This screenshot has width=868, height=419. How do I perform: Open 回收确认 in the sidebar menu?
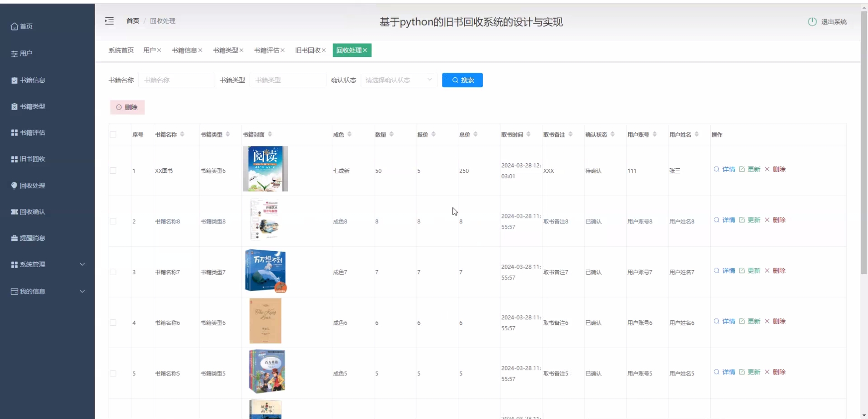point(32,212)
